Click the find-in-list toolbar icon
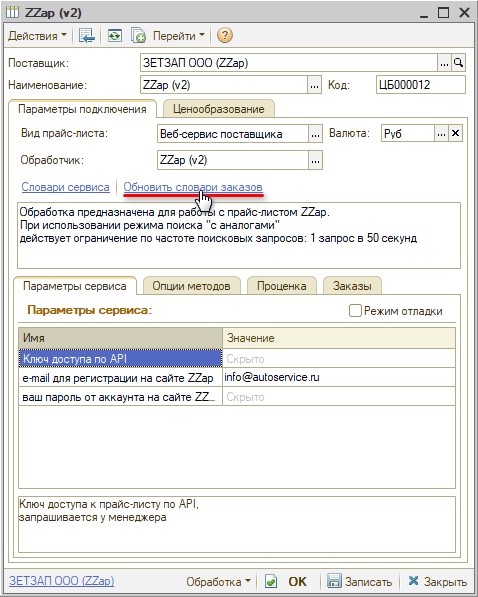This screenshot has width=478, height=597. (x=86, y=36)
